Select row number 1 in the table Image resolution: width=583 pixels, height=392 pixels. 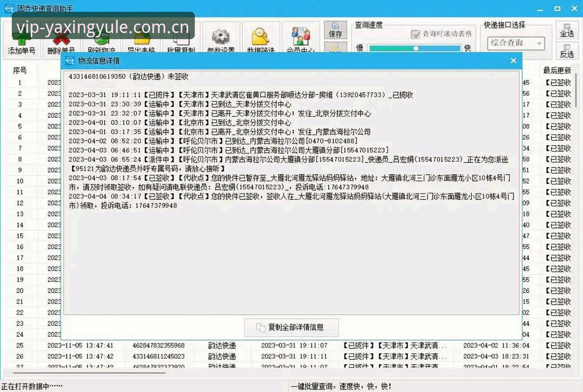(20, 82)
